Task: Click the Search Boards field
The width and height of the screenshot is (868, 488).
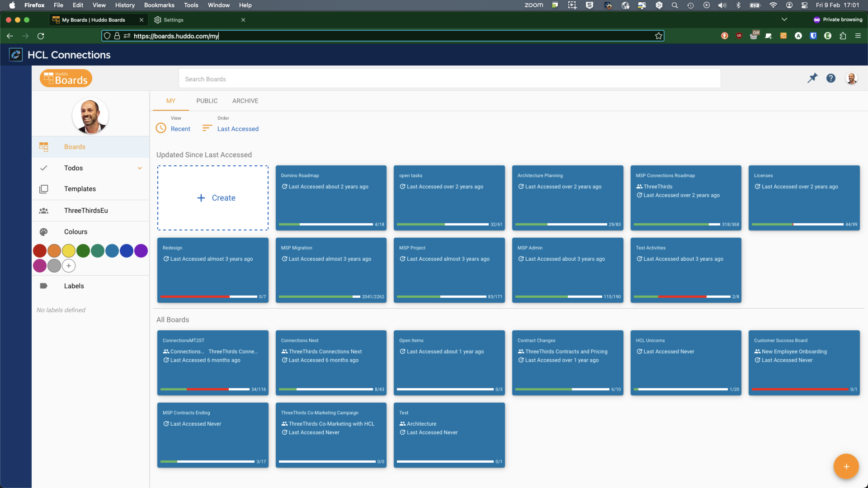Action: tap(449, 79)
